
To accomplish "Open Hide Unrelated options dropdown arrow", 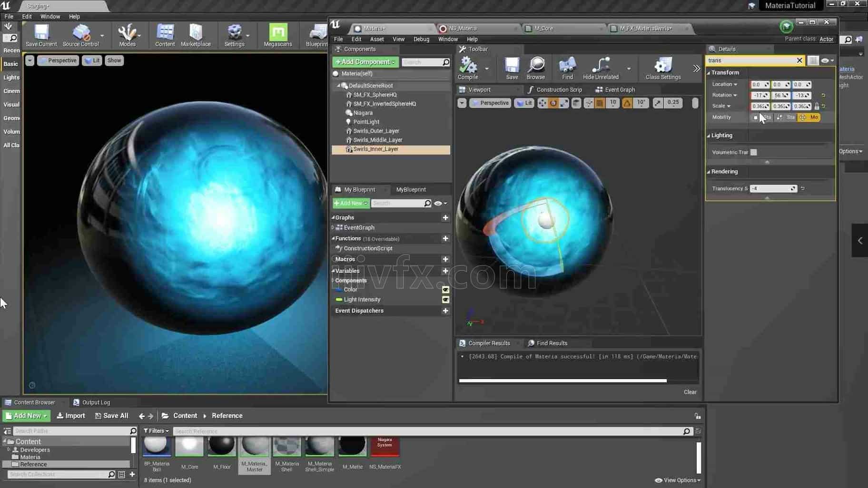I will (x=629, y=68).
